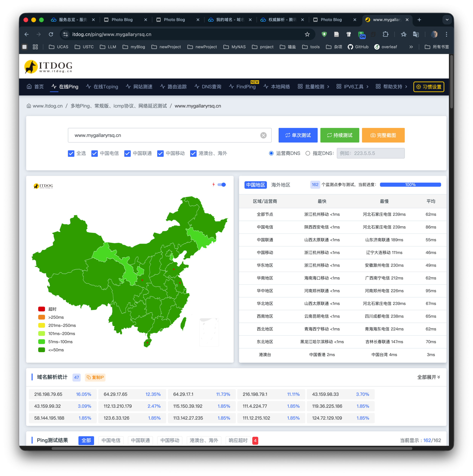Click the bookmark star in address bar

coord(307,34)
